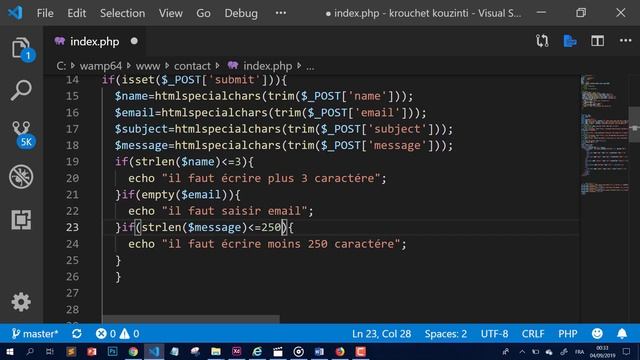640x360 pixels.
Task: Open notifications bell in status bar
Action: pos(622,334)
